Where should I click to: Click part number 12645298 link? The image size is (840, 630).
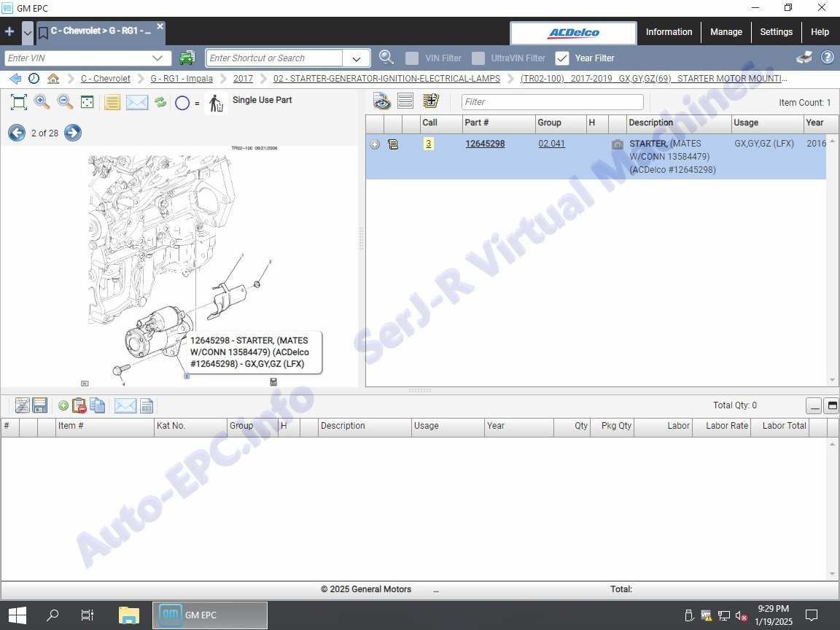coord(485,144)
